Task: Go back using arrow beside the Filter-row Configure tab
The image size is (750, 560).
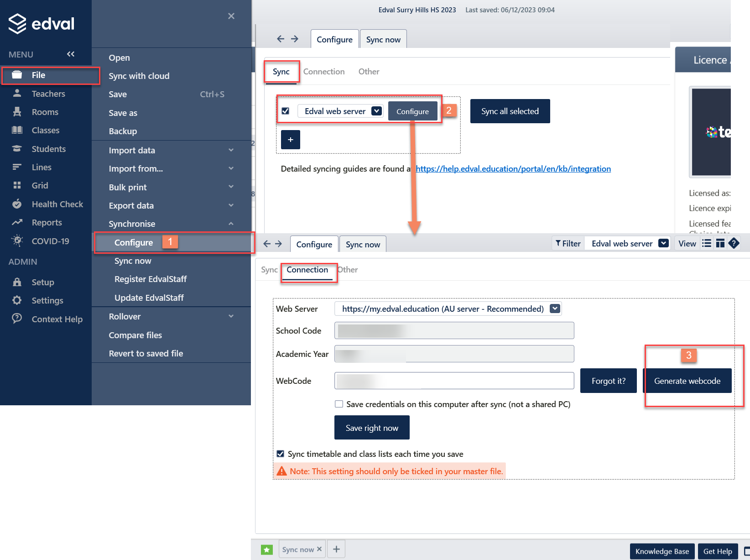Action: click(267, 244)
